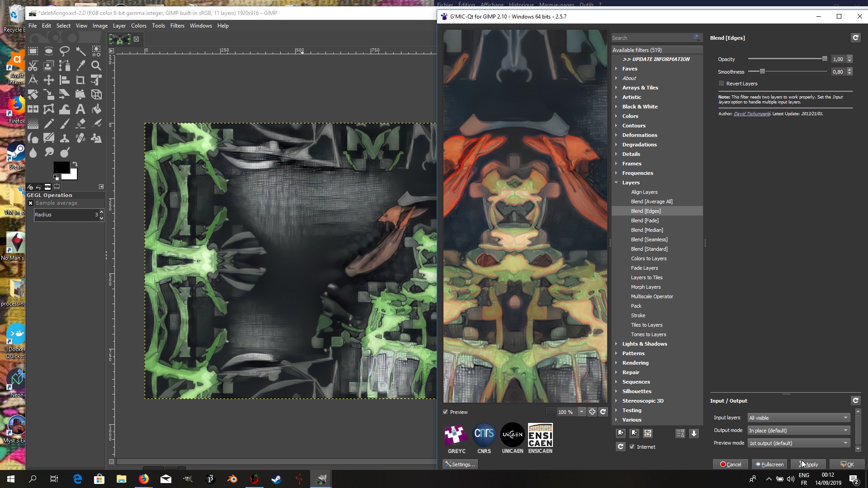This screenshot has width=868, height=488.
Task: Select the Heal bandage tool
Action: [80, 138]
